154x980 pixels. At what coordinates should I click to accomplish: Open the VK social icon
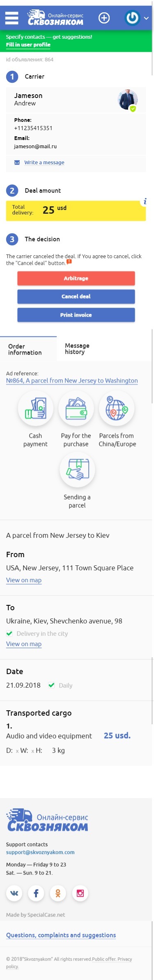14,893
